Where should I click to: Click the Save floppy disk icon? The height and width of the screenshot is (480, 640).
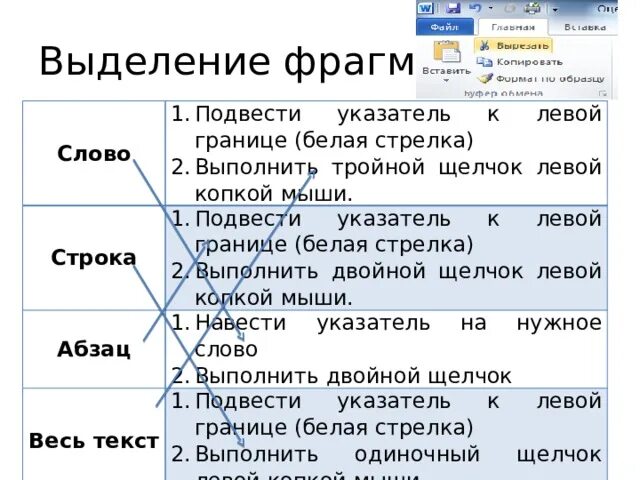(453, 8)
